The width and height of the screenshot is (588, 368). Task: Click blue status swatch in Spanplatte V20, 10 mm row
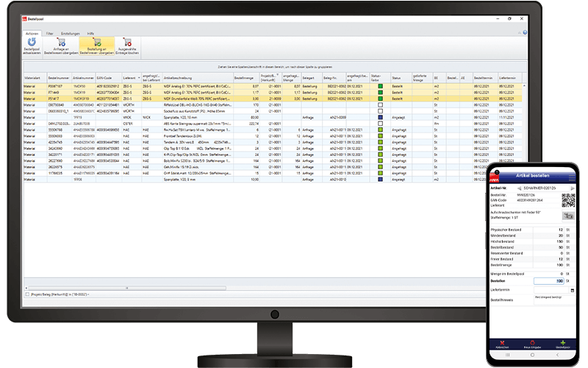click(x=380, y=118)
